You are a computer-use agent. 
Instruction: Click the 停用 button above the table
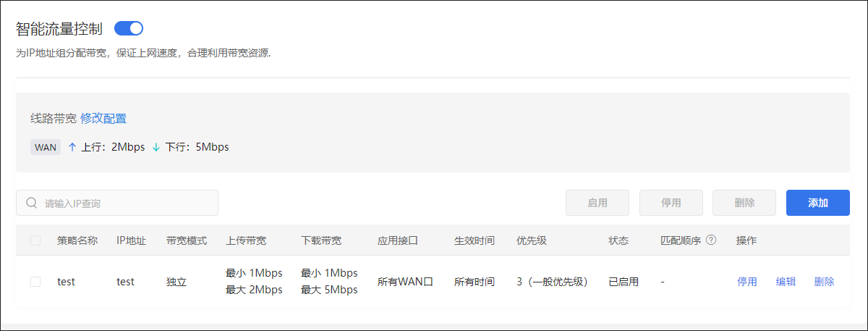pos(671,203)
